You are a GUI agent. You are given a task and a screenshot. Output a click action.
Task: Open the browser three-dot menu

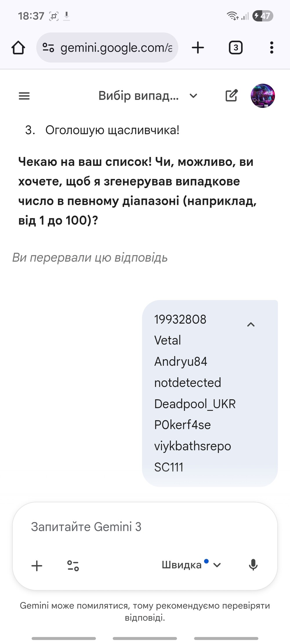pyautogui.click(x=271, y=48)
